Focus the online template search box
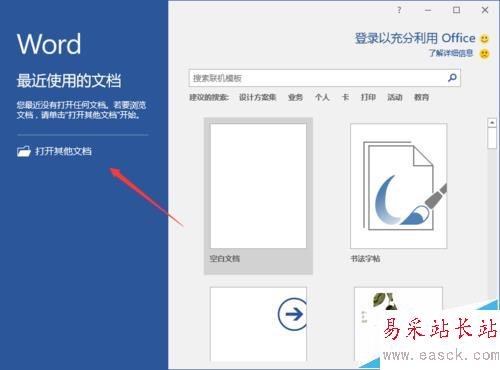The width and height of the screenshot is (500, 370). pyautogui.click(x=324, y=78)
